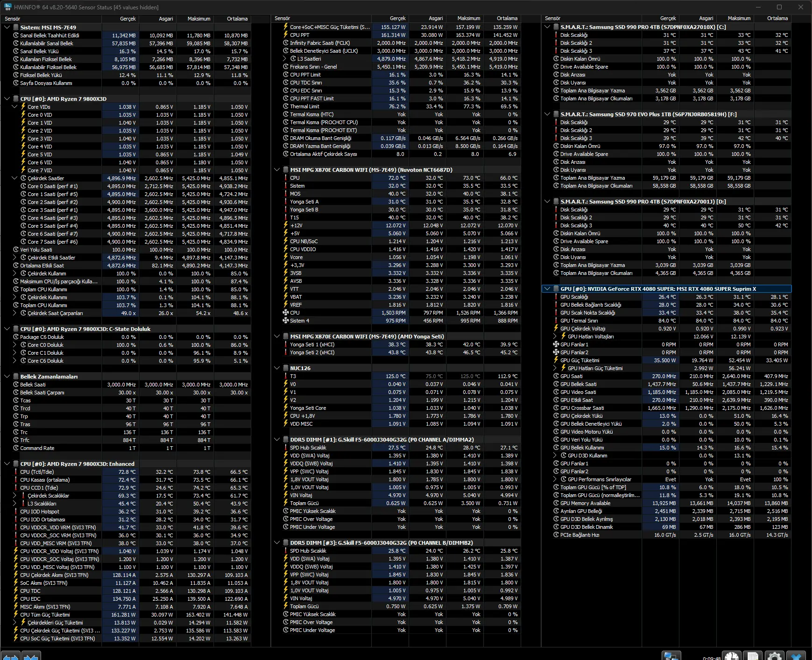Select the CPU VDDCR_VDD VRM (SVI3 TFN) row
Viewport: 812px width, 660px height.
coord(131,527)
